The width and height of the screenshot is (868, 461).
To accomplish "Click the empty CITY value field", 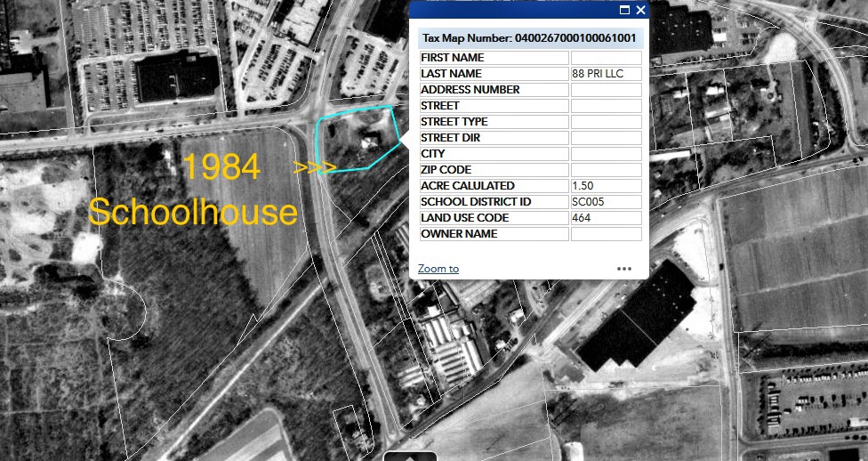I will pyautogui.click(x=606, y=154).
